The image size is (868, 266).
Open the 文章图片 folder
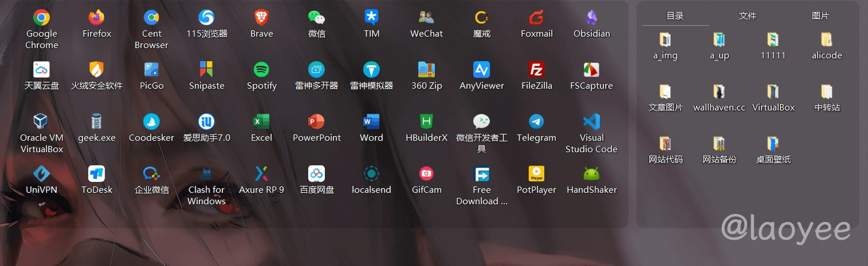pos(665,92)
